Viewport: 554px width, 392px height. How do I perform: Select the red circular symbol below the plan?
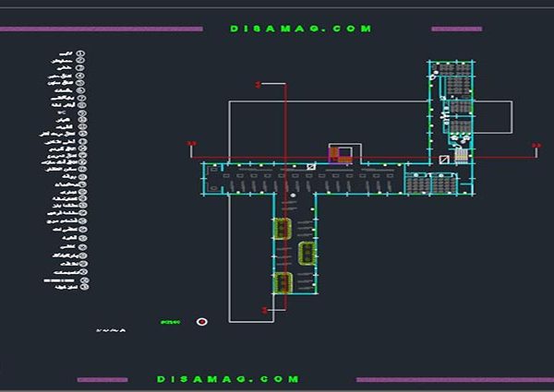202,322
